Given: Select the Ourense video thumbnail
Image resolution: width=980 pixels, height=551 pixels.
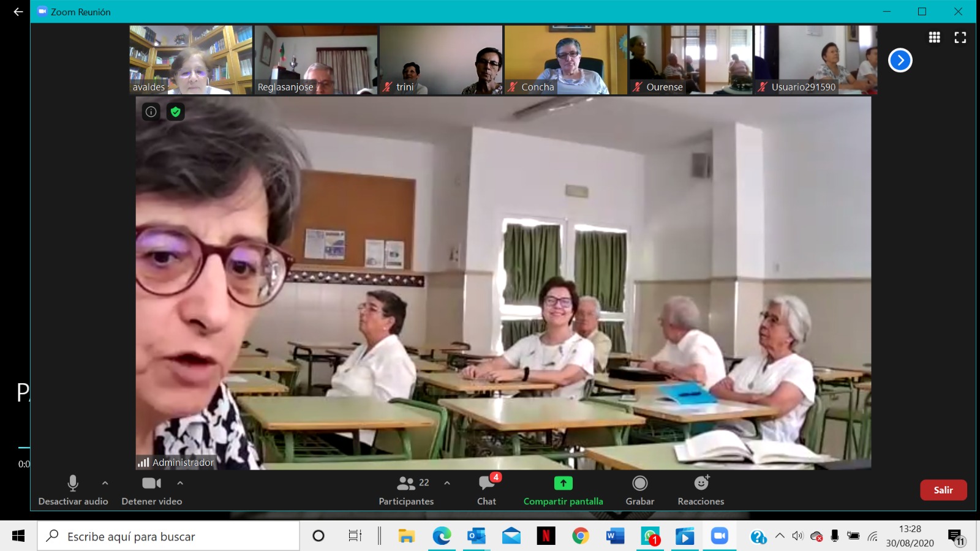Looking at the screenshot, I should click(x=690, y=59).
